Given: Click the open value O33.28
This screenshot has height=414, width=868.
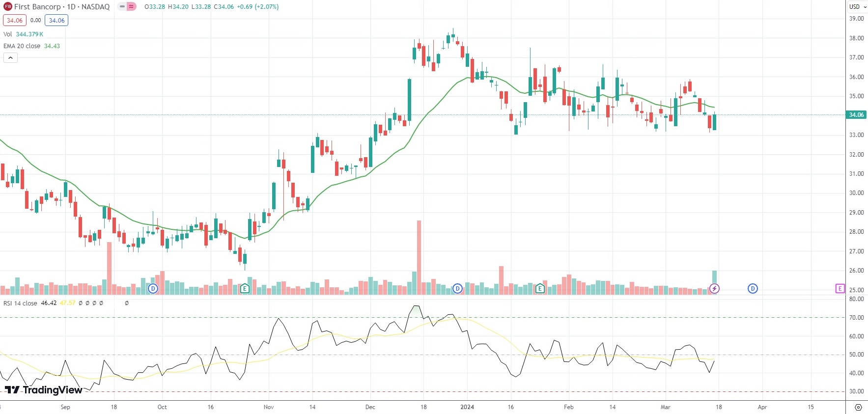Looking at the screenshot, I should (x=155, y=7).
